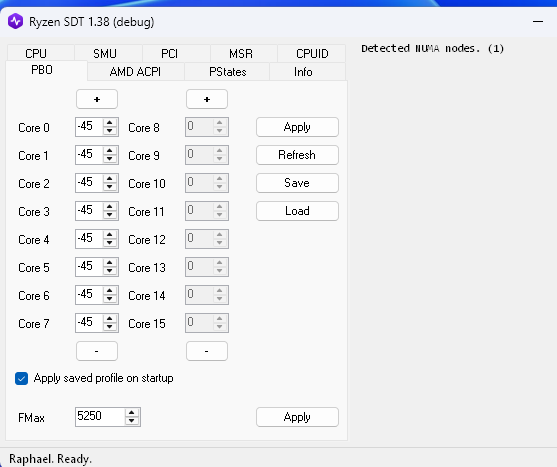Click the Ryzen SDT app icon in title bar

tap(16, 22)
